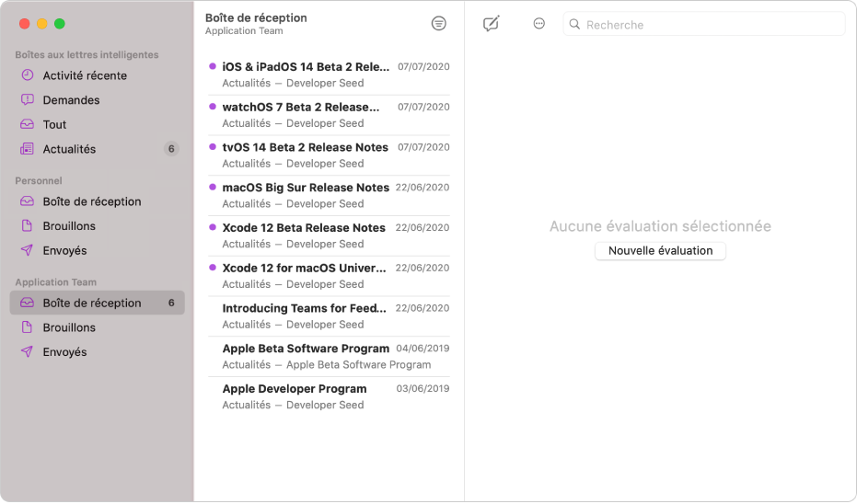Click the Personnel Brouillons document icon
This screenshot has width=857, height=504.
(x=28, y=226)
